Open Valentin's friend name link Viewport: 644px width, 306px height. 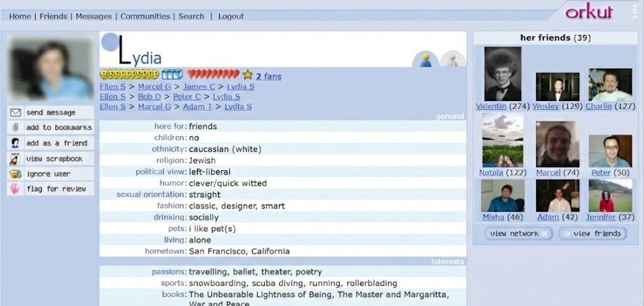[x=491, y=106]
